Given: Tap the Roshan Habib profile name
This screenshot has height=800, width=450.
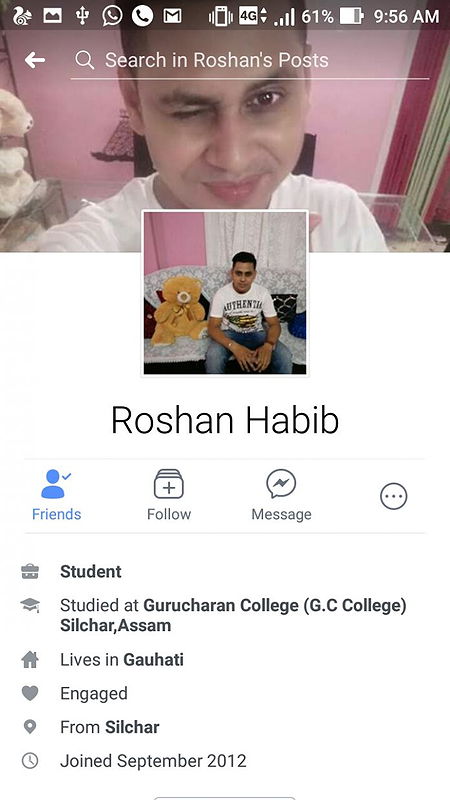Looking at the screenshot, I should [x=225, y=421].
